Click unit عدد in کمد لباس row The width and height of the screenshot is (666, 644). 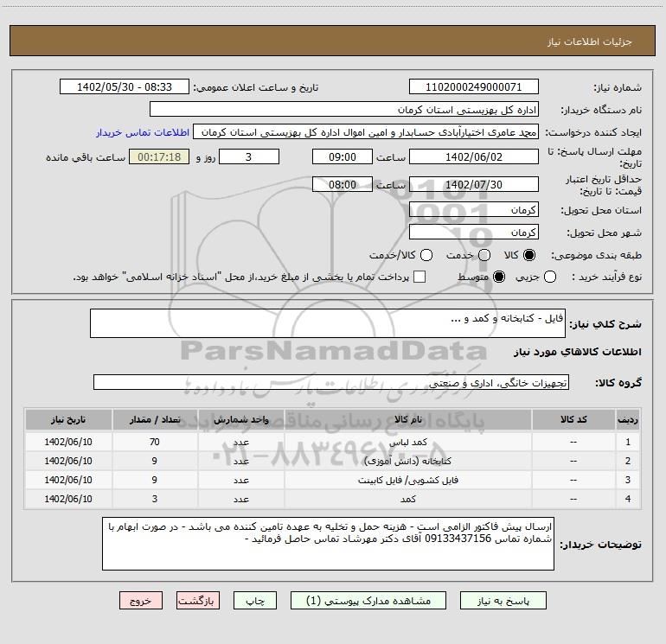point(240,442)
